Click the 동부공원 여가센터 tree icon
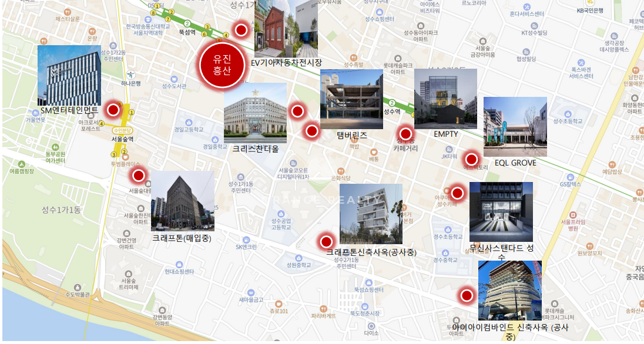Viewport: 644px width, 344px height. pos(55,147)
